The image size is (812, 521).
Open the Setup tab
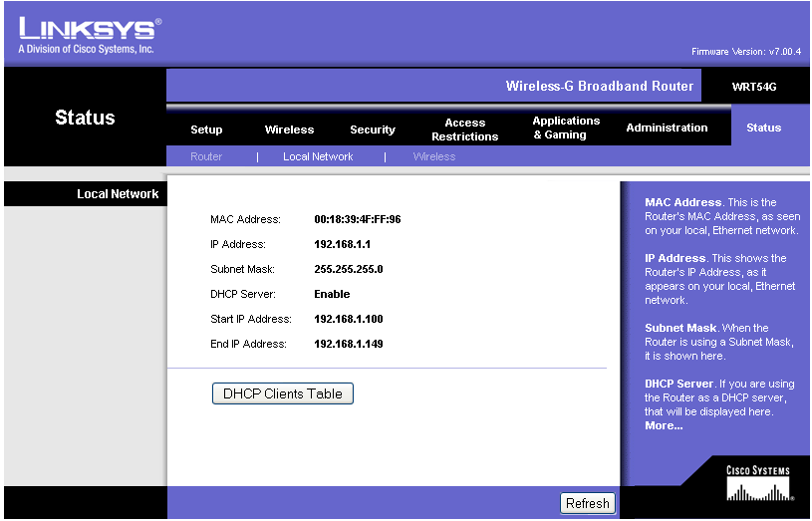[x=206, y=130]
